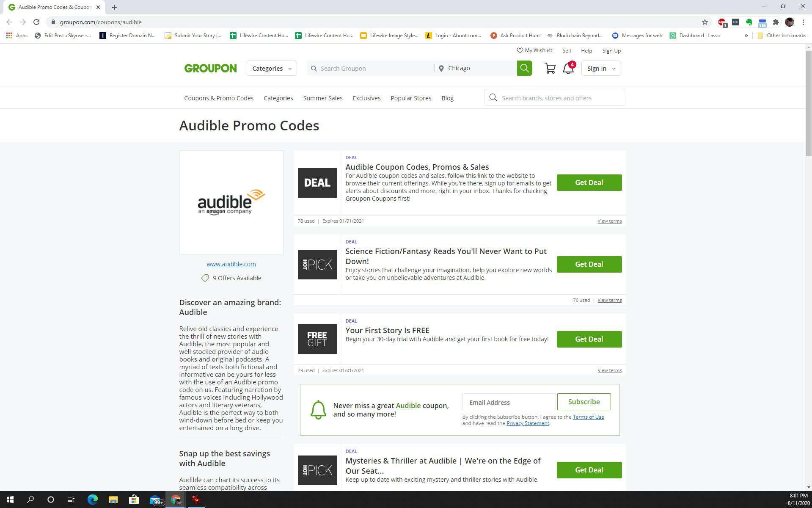Open the Privacy Statement link

[528, 423]
